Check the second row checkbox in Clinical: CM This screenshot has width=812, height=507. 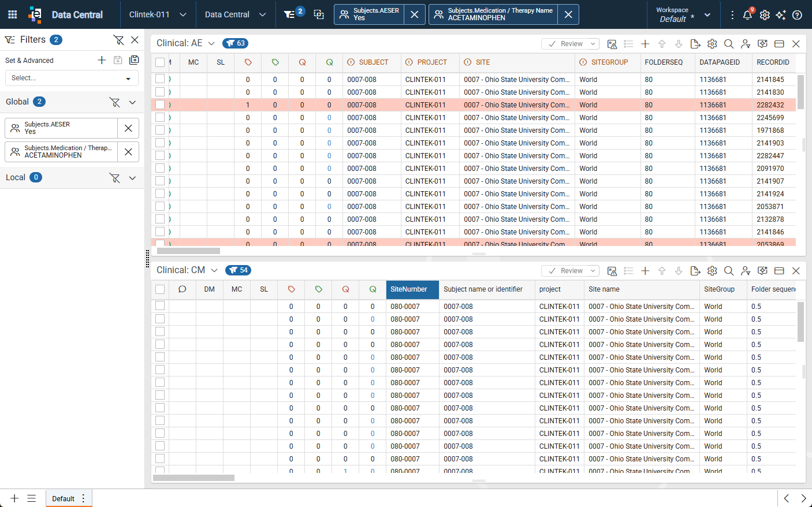pos(160,319)
